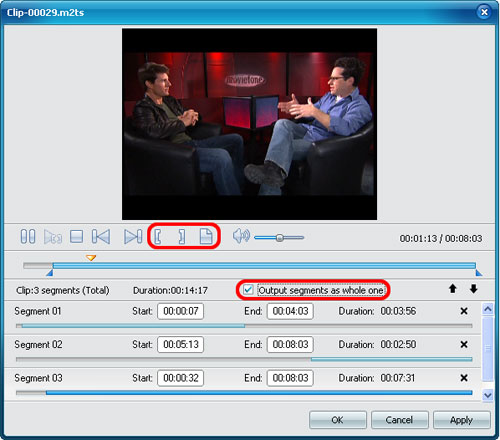Delete Segment 03 with X icon
This screenshot has height=440, width=500.
click(x=464, y=378)
